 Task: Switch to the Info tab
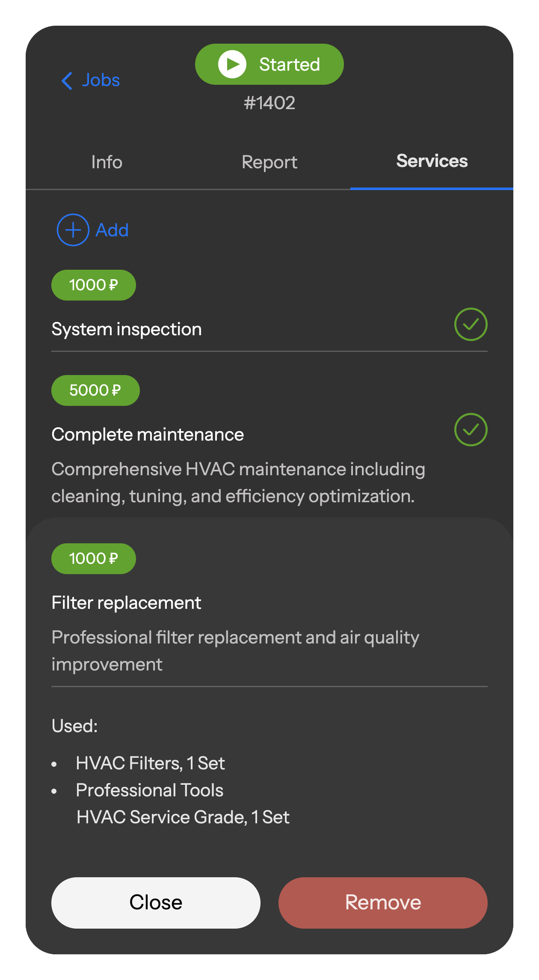pyautogui.click(x=107, y=162)
